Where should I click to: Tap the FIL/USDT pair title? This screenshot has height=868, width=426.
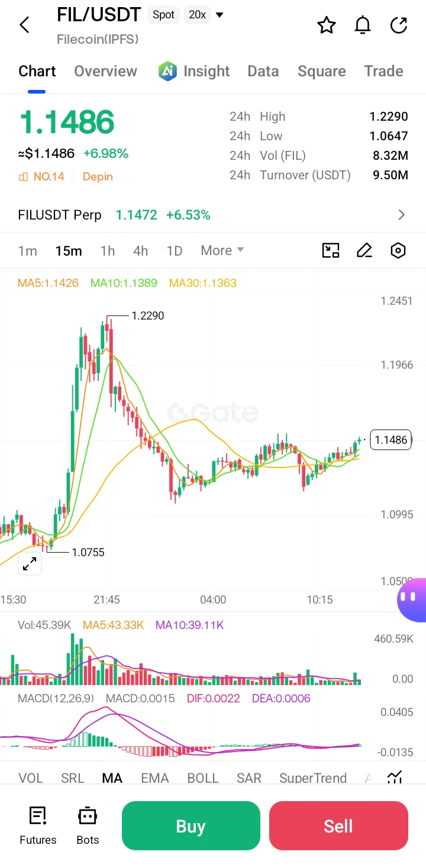point(99,15)
